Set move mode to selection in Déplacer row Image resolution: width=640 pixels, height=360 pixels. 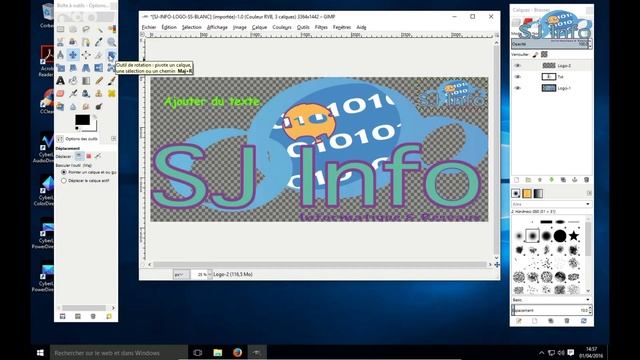(x=89, y=156)
